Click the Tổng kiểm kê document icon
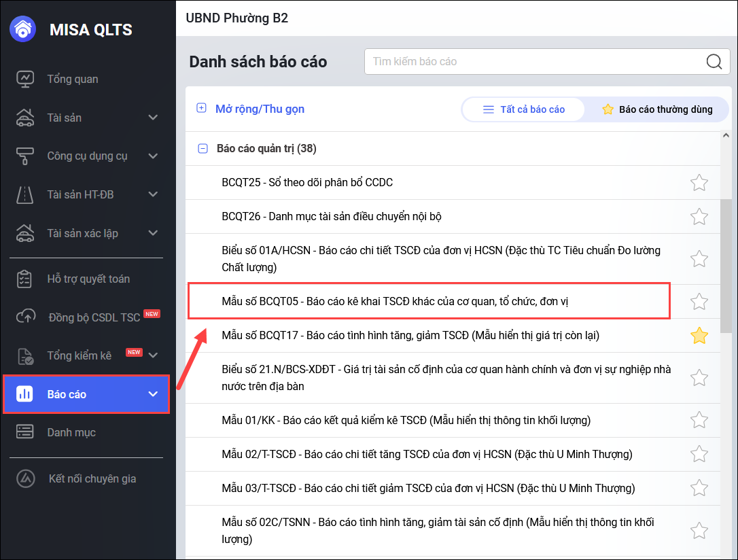The width and height of the screenshot is (738, 560). pyautogui.click(x=25, y=356)
